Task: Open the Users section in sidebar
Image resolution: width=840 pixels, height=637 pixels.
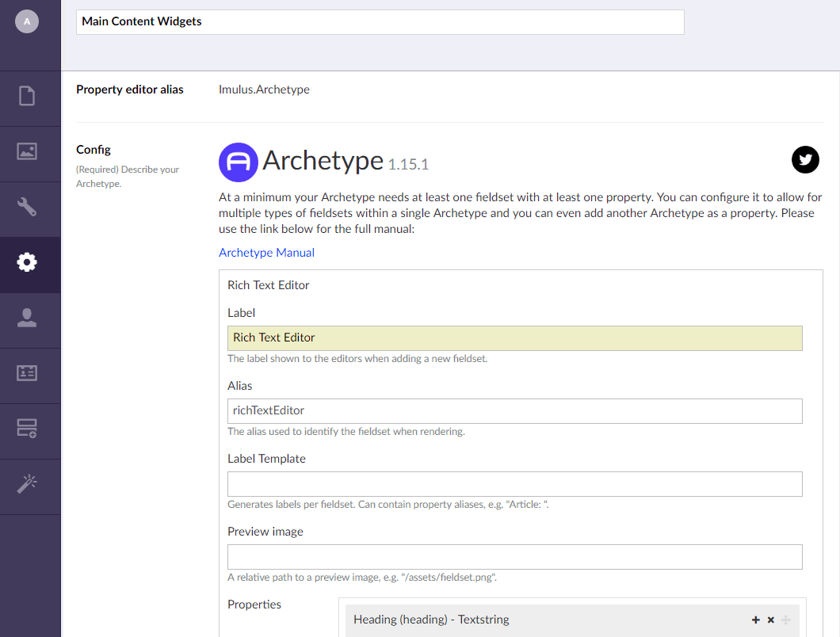Action: coord(27,318)
